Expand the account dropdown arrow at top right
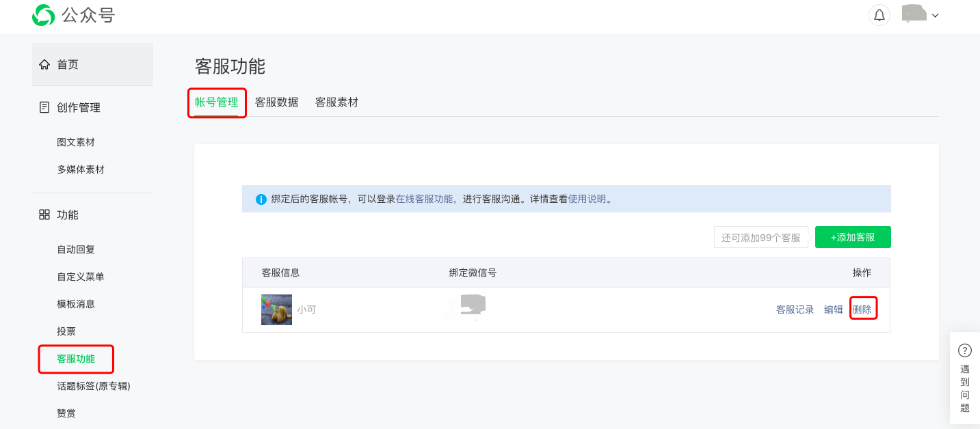Image resolution: width=980 pixels, height=429 pixels. pos(935,15)
